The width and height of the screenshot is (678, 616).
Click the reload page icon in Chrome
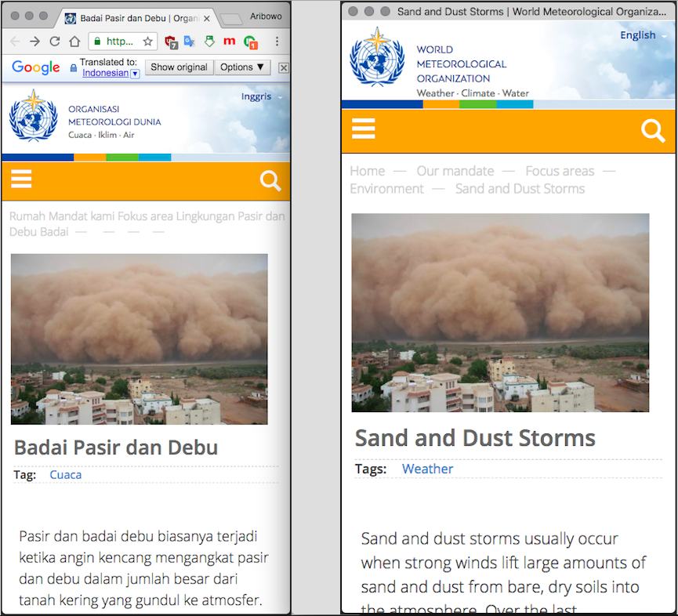55,42
